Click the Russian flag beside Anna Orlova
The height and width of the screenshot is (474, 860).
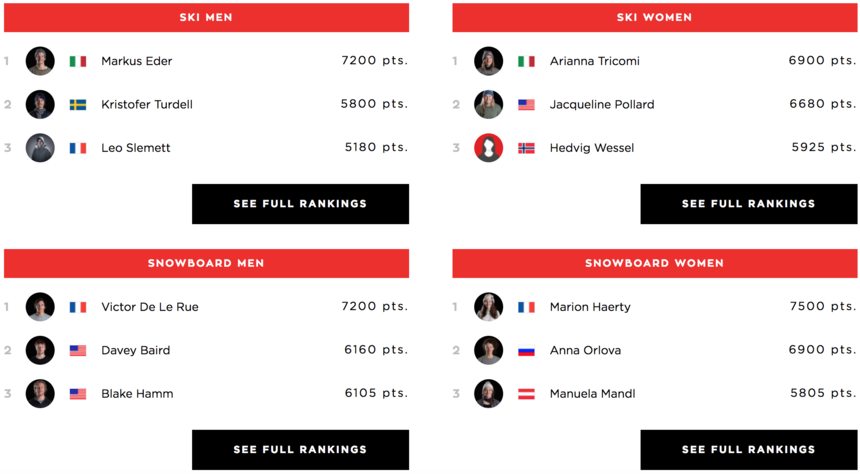[x=527, y=350]
